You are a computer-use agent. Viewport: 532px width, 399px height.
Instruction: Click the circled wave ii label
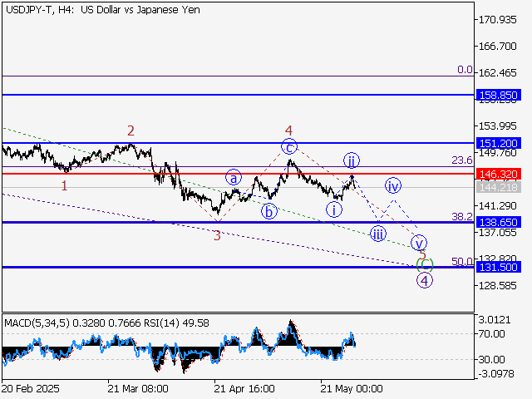coord(352,160)
